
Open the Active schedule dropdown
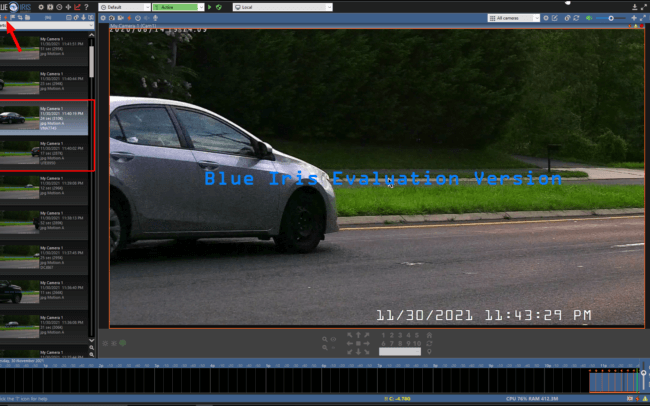click(x=178, y=7)
